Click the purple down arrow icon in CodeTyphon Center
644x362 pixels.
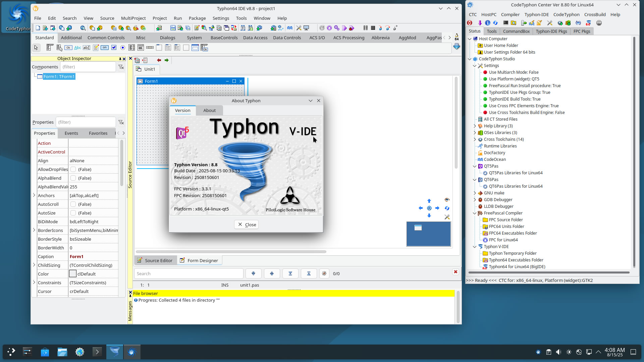click(480, 23)
